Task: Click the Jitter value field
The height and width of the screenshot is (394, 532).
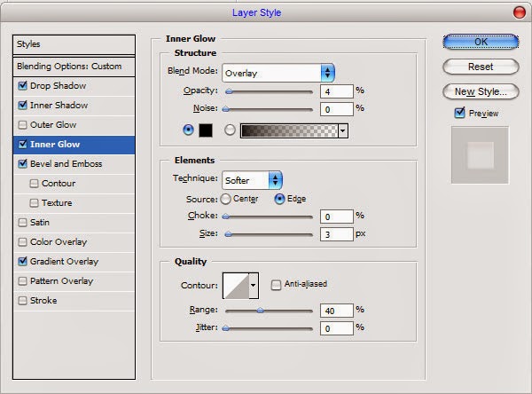Action: tap(337, 328)
